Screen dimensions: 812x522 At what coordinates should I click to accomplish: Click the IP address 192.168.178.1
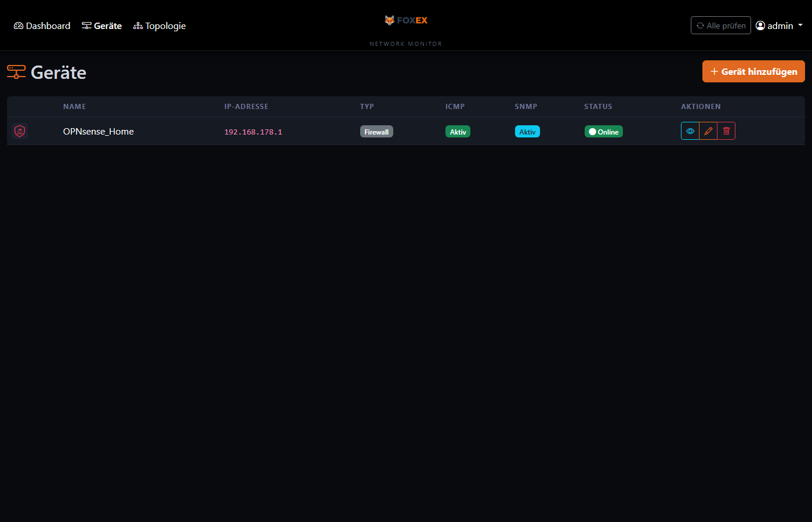pos(253,132)
